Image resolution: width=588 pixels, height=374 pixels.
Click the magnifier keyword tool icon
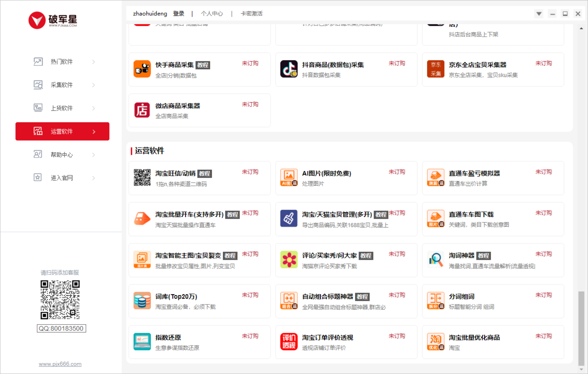435,260
